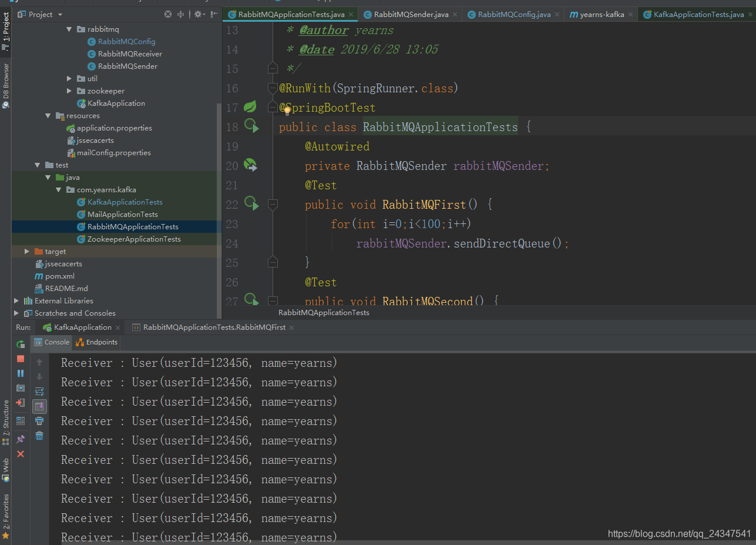Click Spring leaf gutter icon on line 17
The height and width of the screenshot is (545, 756).
pos(250,106)
